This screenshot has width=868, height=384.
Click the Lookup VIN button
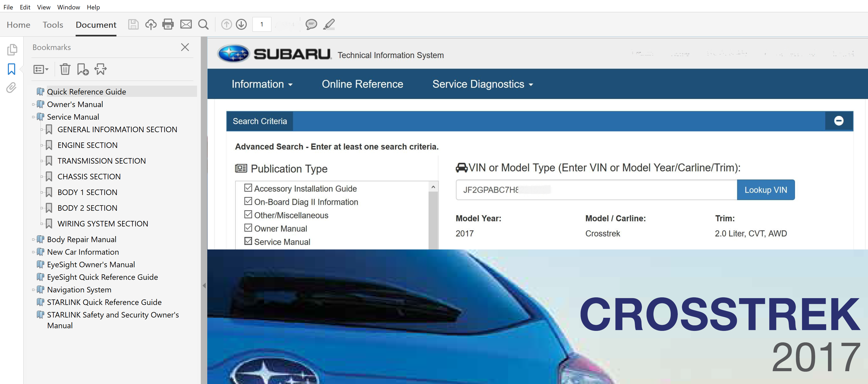765,190
